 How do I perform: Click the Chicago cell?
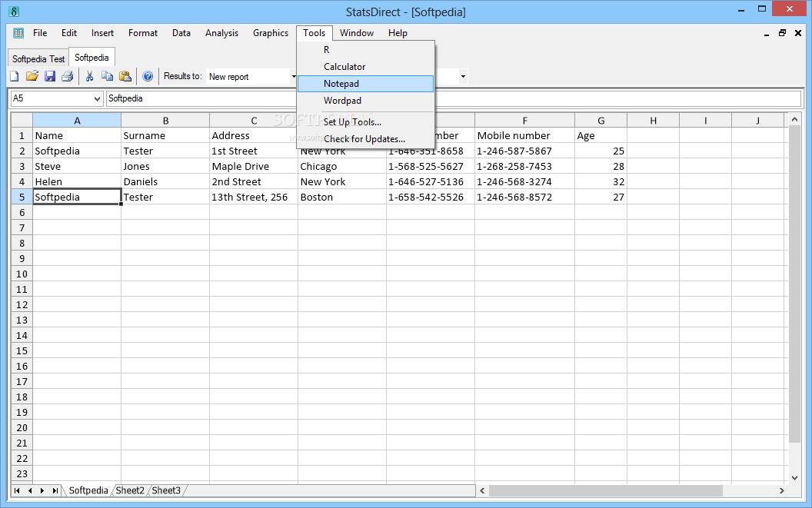point(341,167)
